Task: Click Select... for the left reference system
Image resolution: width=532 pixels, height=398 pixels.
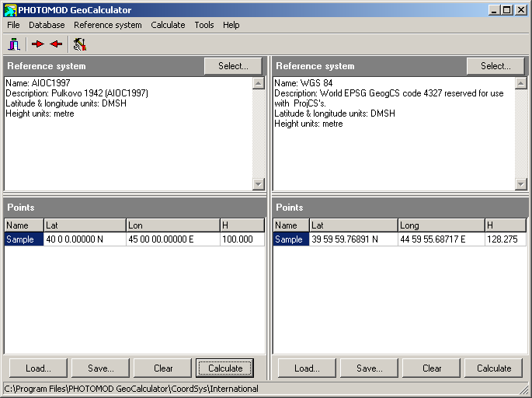Action: (x=233, y=66)
